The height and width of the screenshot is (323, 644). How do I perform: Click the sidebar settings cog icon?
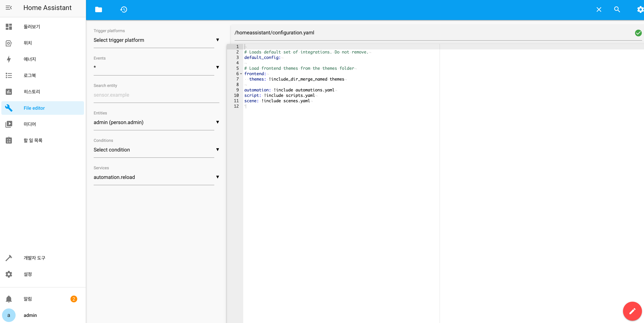[x=9, y=274]
